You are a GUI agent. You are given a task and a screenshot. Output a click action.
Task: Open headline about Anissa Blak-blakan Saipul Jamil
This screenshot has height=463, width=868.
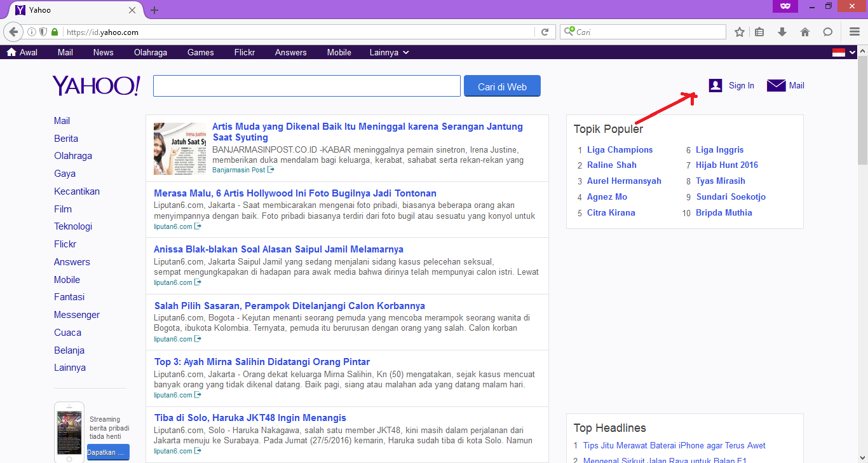[278, 249]
